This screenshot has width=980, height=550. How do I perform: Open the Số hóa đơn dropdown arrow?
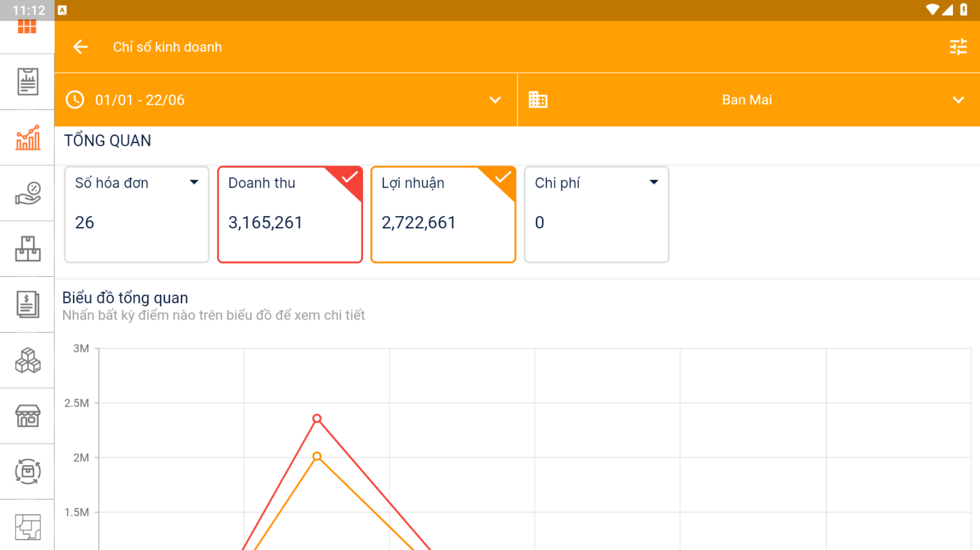(194, 182)
